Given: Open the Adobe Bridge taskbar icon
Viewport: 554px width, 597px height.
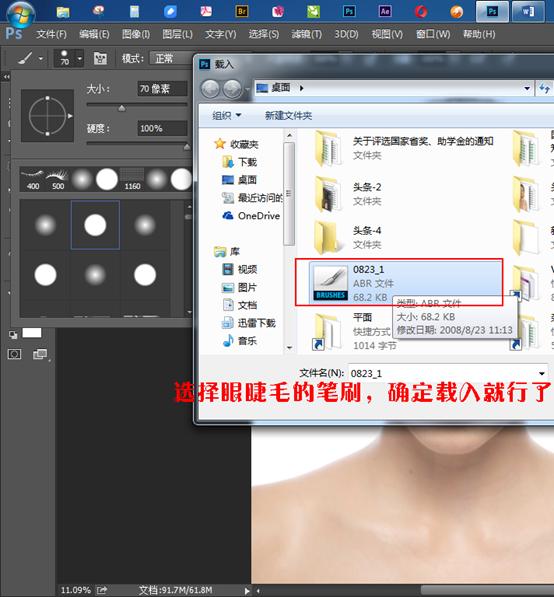Looking at the screenshot, I should (x=242, y=11).
